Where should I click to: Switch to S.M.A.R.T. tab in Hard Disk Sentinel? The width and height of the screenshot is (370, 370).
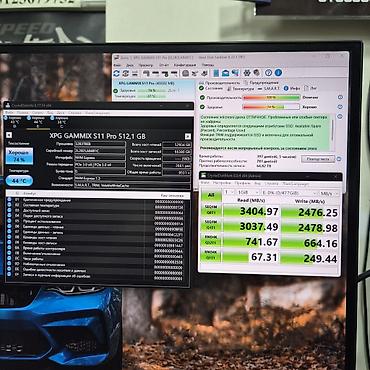(268, 88)
